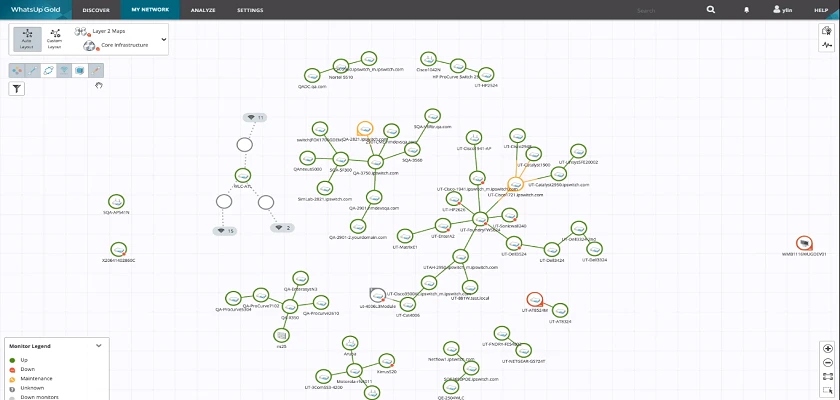
Task: Select the QADC.qa.com device node
Action: click(x=312, y=76)
